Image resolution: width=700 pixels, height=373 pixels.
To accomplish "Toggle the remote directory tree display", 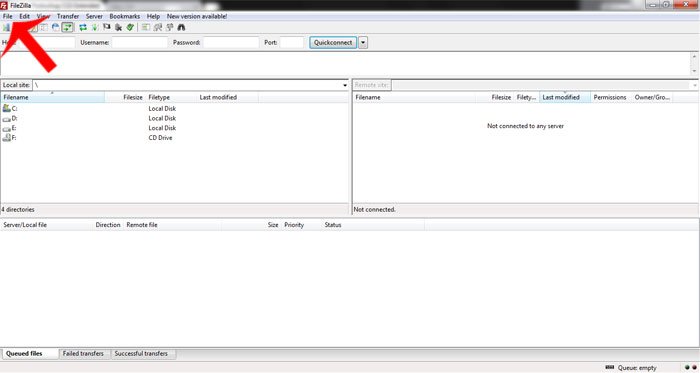I will coord(55,27).
